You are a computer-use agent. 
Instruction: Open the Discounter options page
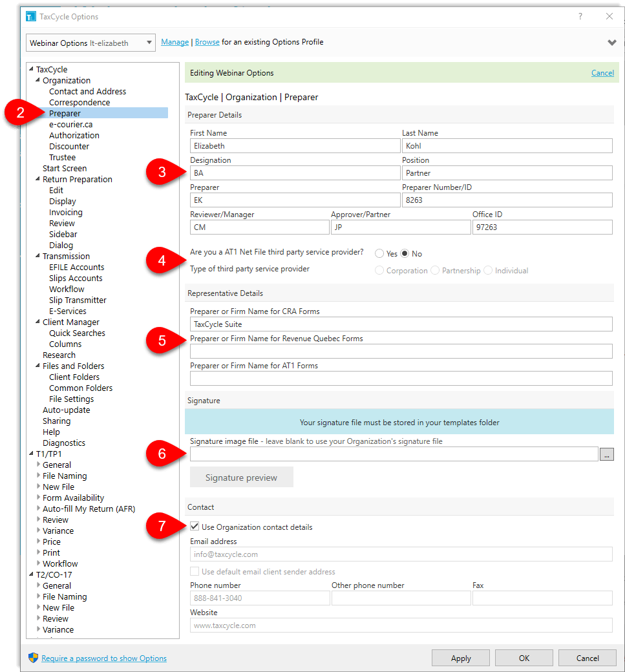click(x=69, y=147)
